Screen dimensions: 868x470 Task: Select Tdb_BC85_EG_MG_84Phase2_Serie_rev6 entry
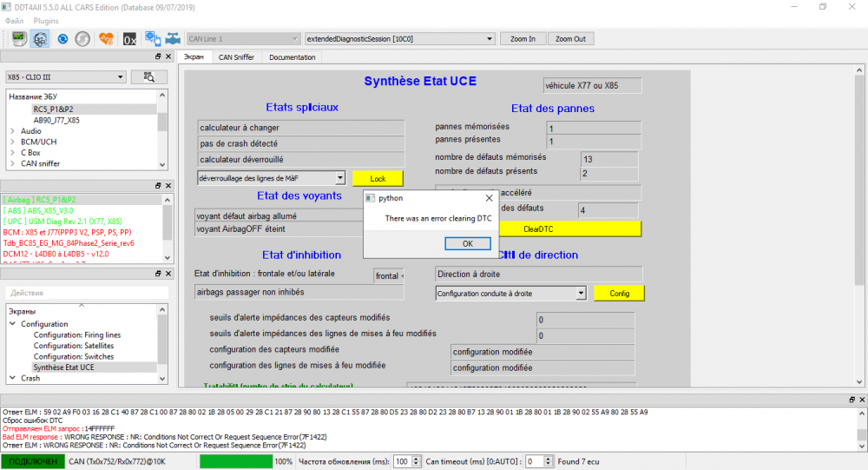69,242
